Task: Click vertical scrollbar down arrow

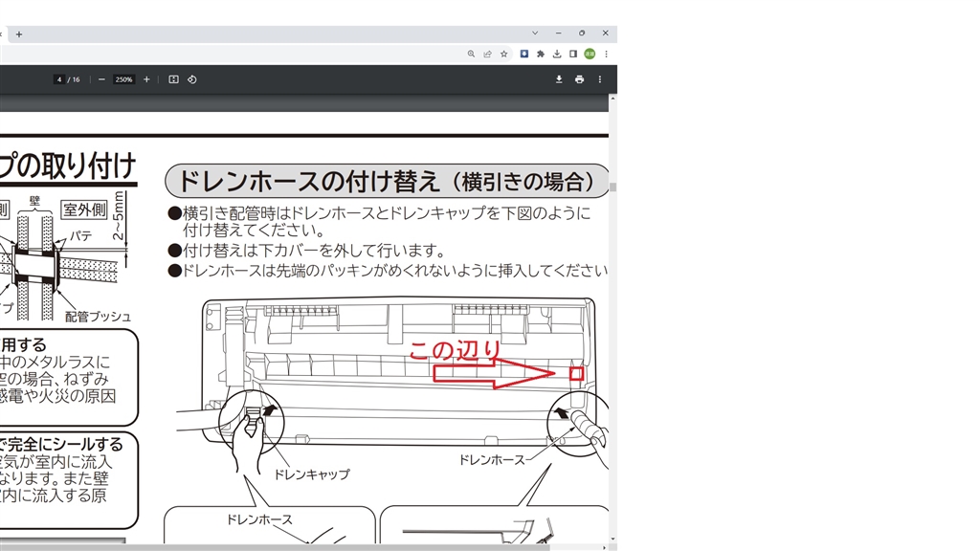Action: (613, 539)
